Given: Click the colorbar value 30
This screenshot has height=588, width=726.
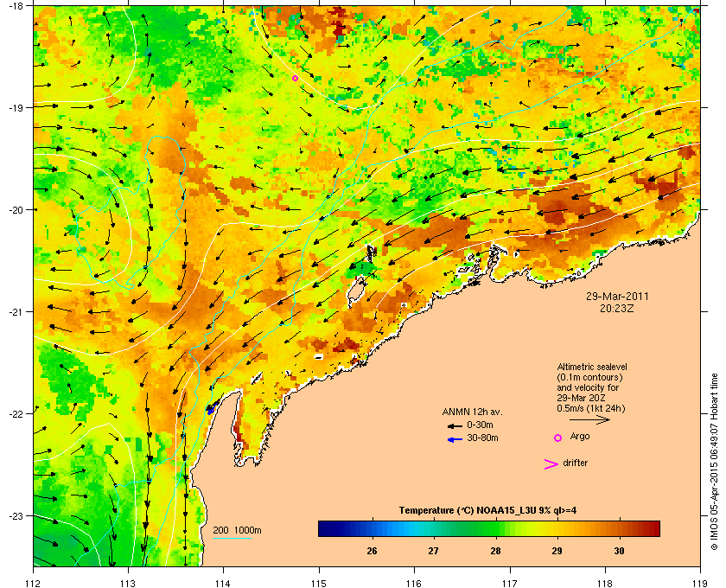Looking at the screenshot, I should pyautogui.click(x=619, y=551).
